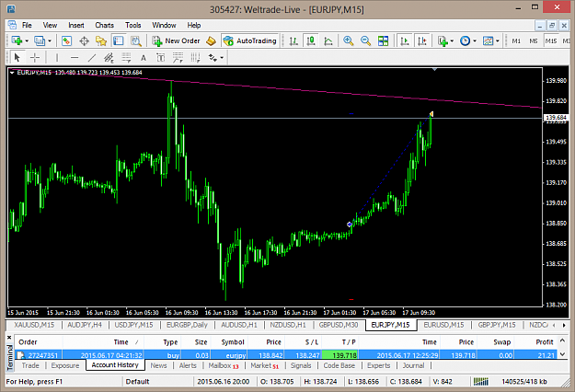Expand the Profiles dropdown arrow
The image size is (575, 392).
tap(50, 41)
